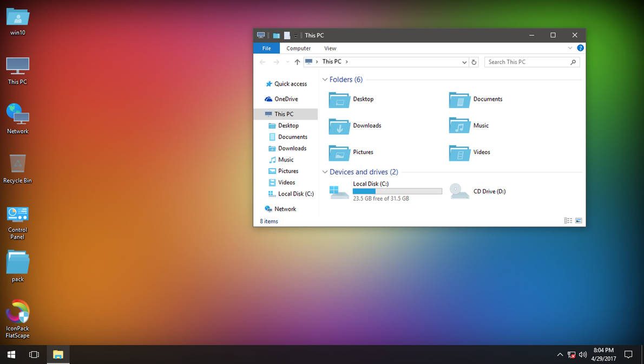Click the Back navigation arrow

(262, 62)
